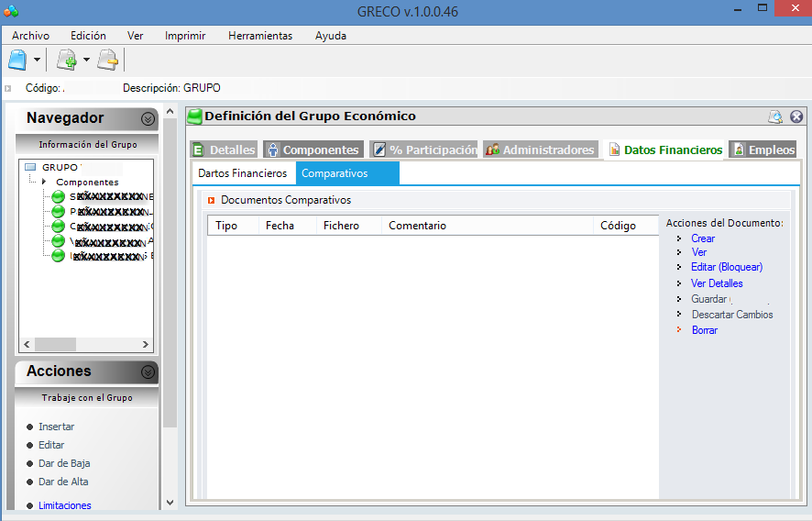Open the Herramientas menu

260,36
